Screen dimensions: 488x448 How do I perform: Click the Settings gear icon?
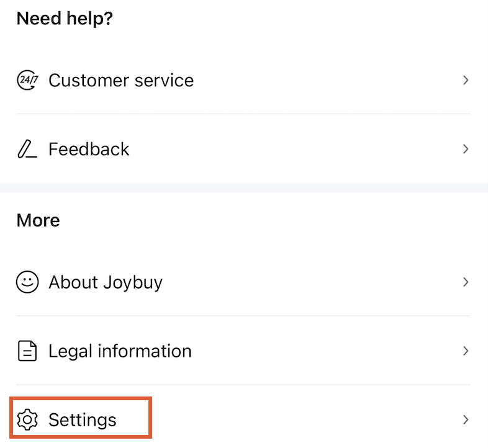27,420
